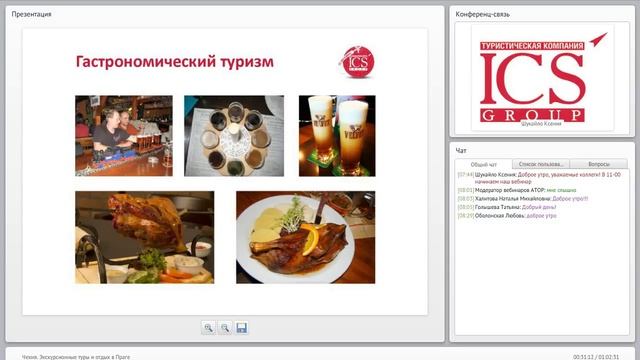640x360 pixels.
Task: Select the photo of men at bar
Action: [124, 136]
